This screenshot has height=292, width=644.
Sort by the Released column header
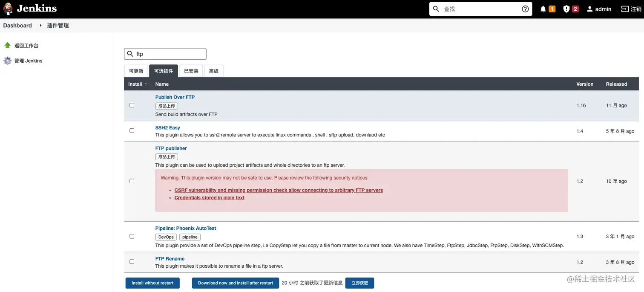tap(616, 84)
